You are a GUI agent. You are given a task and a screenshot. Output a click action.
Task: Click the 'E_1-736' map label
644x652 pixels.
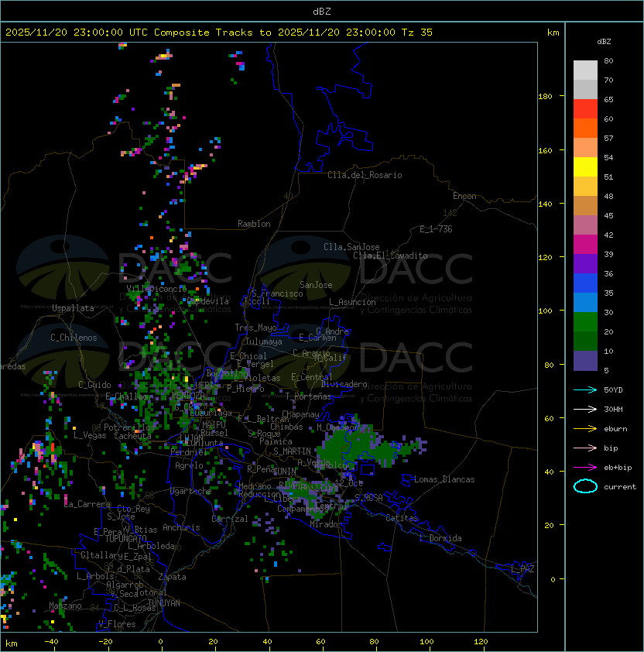tap(436, 229)
